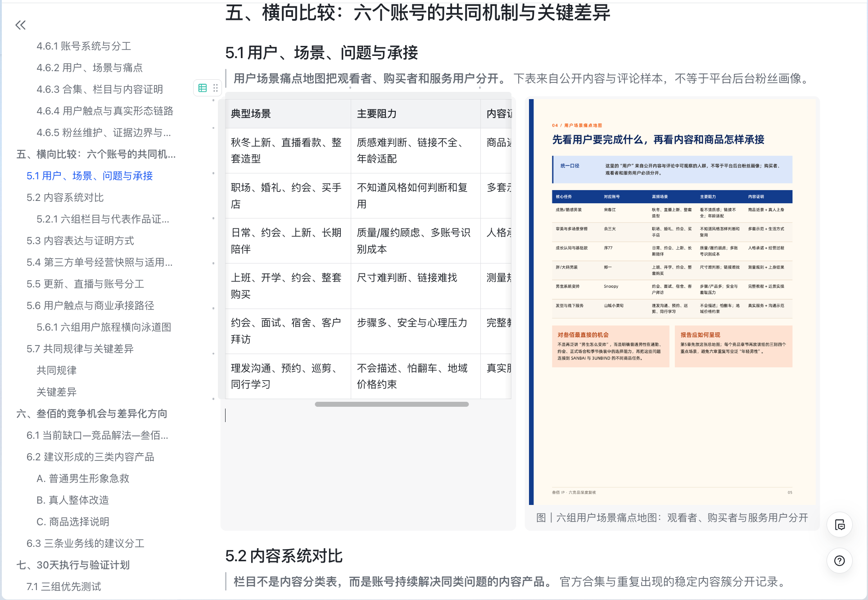Select outline item A. 普通男生形象急救

pyautogui.click(x=83, y=478)
